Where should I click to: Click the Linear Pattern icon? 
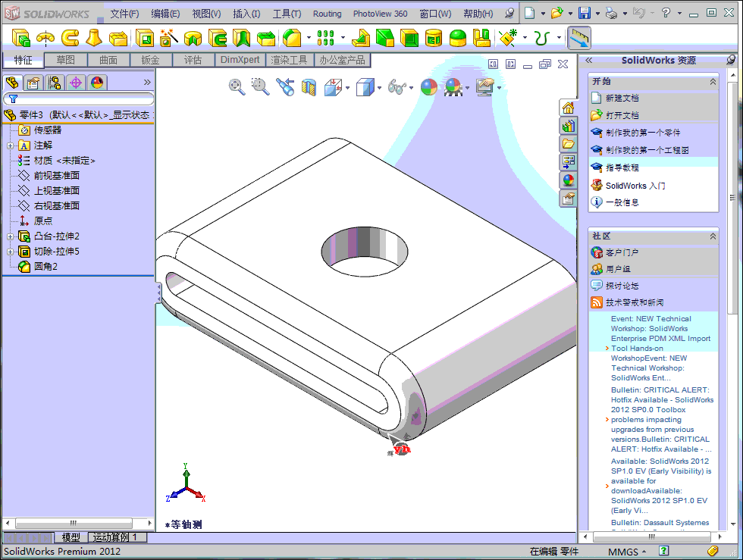325,38
